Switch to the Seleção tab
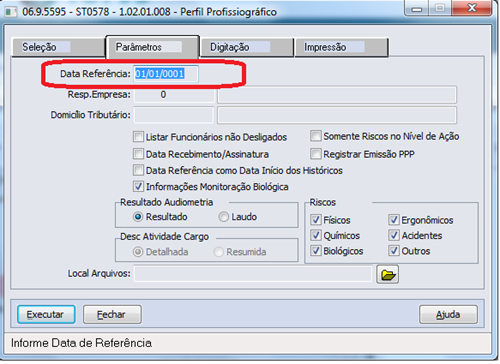500x364 pixels. pos(59,47)
